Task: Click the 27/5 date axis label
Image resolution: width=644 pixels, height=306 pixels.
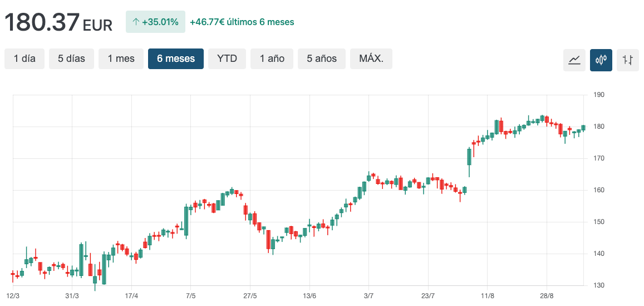Action: coord(250,295)
